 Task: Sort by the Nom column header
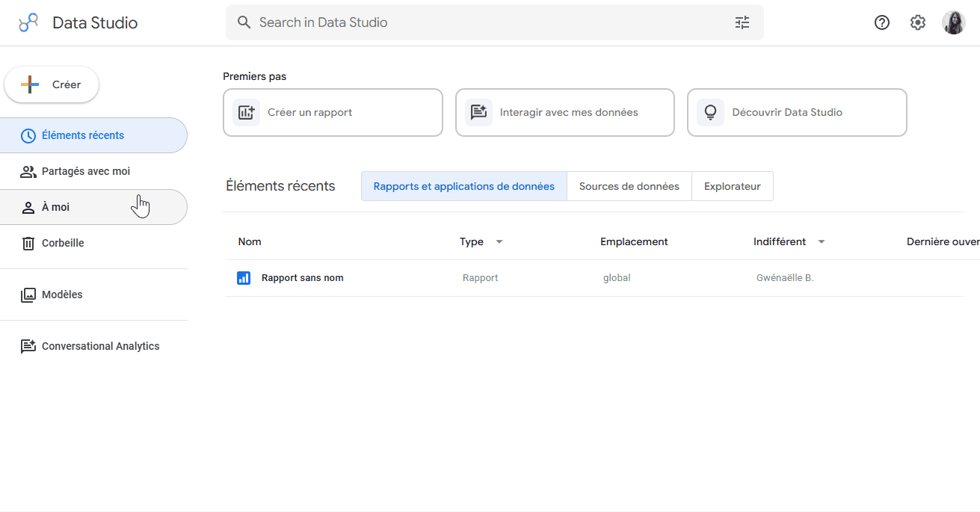coord(250,241)
